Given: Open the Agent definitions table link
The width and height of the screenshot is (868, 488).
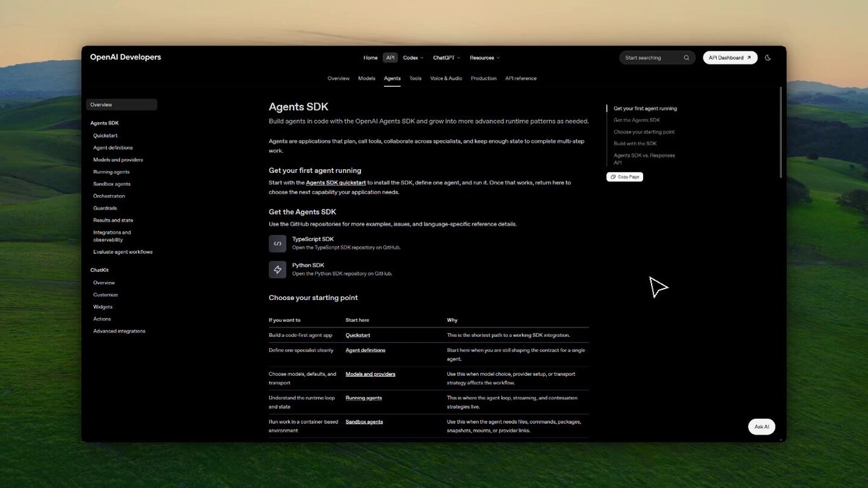Looking at the screenshot, I should [365, 350].
